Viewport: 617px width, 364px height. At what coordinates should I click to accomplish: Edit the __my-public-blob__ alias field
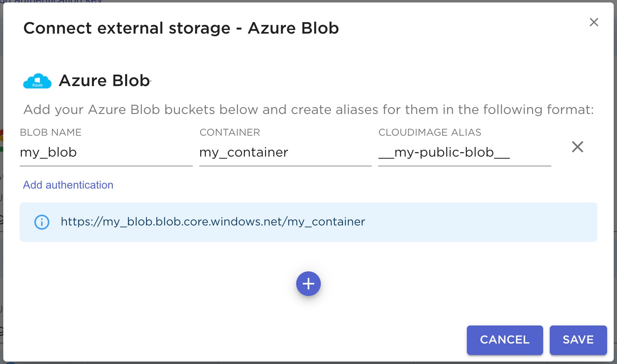point(464,152)
